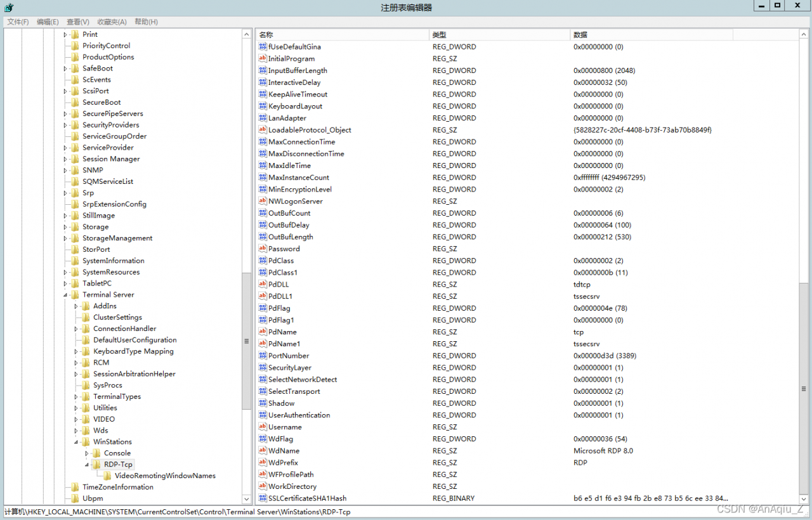Click the UserAuthentication value icon
This screenshot has height=520, width=812.
tap(263, 415)
